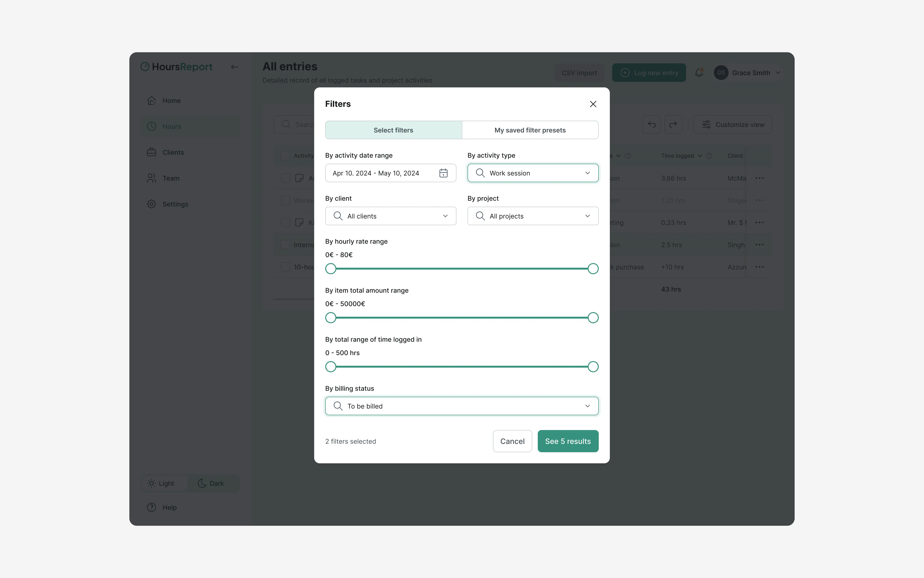The height and width of the screenshot is (578, 924).
Task: Check the row with 0.33 hrs
Action: pyautogui.click(x=285, y=222)
